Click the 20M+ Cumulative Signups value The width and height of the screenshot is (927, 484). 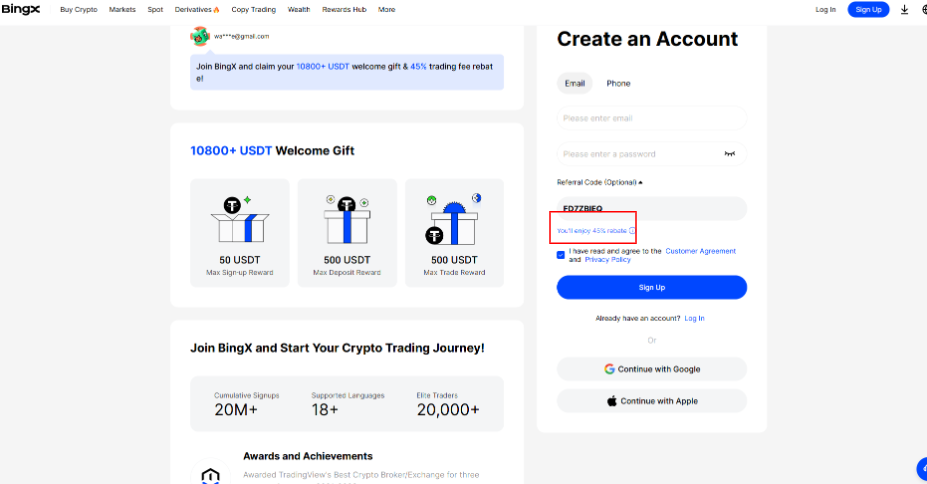tap(236, 410)
